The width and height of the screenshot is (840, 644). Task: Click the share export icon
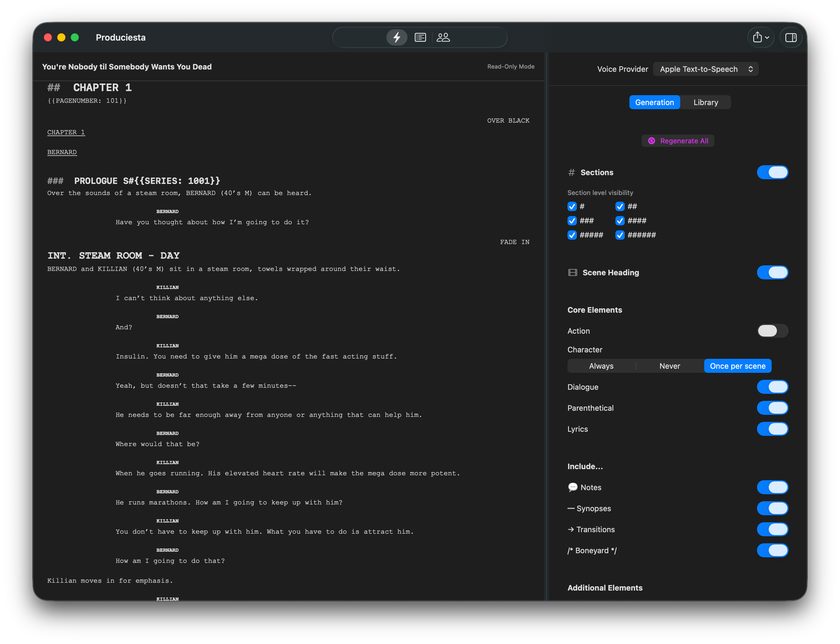tap(757, 37)
